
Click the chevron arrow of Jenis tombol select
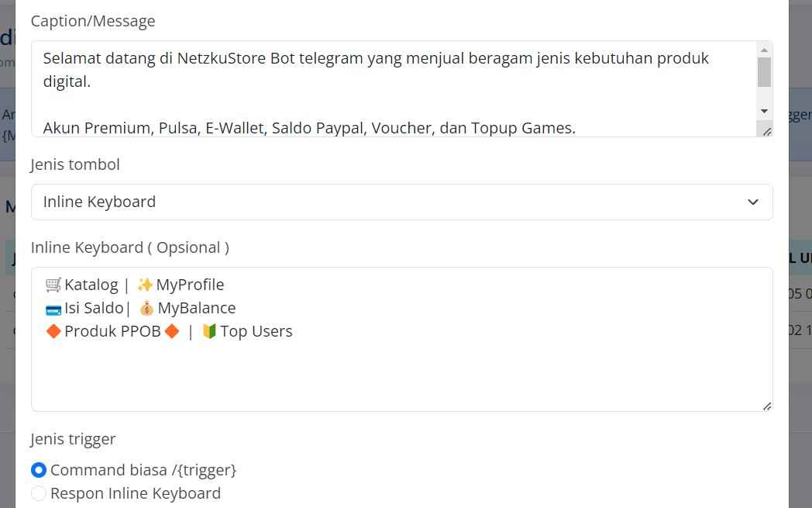753,202
